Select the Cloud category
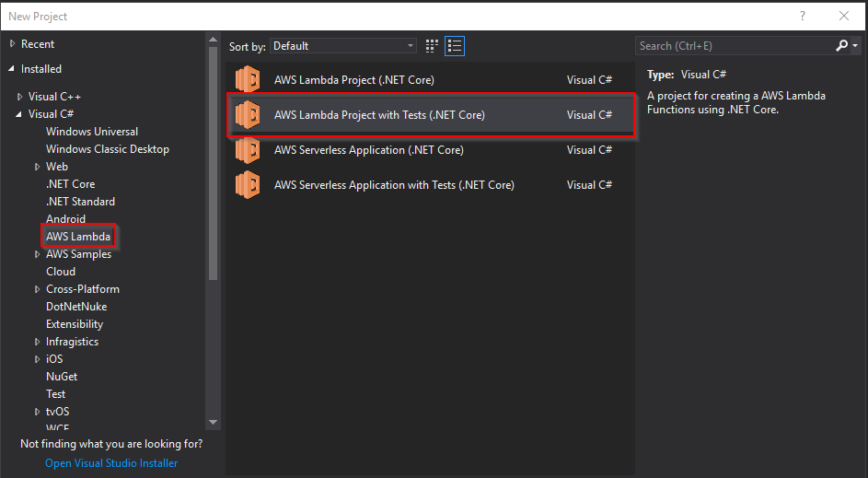868x478 pixels. tap(61, 272)
